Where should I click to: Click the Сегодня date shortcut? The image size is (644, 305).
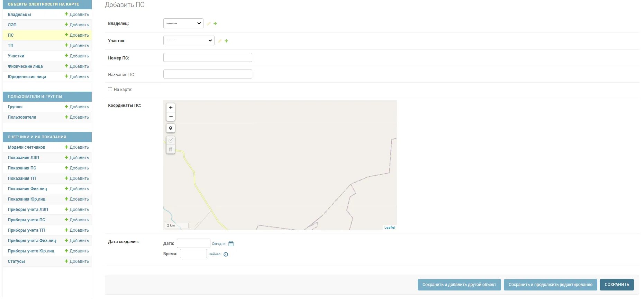(x=219, y=244)
